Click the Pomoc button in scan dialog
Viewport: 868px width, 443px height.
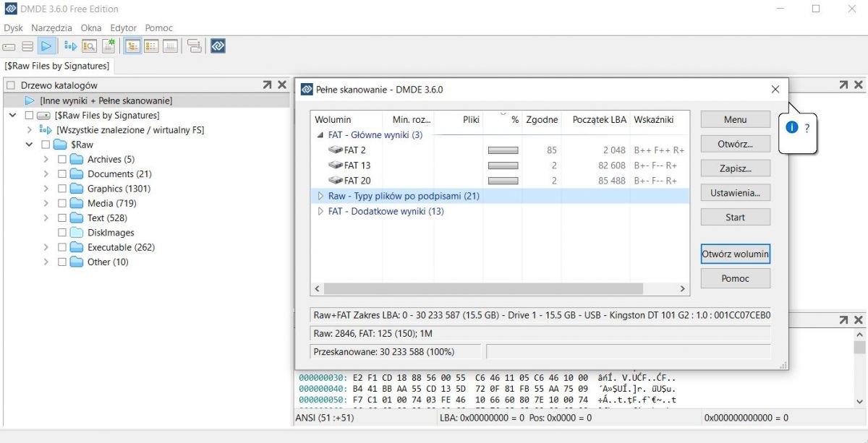pyautogui.click(x=735, y=278)
